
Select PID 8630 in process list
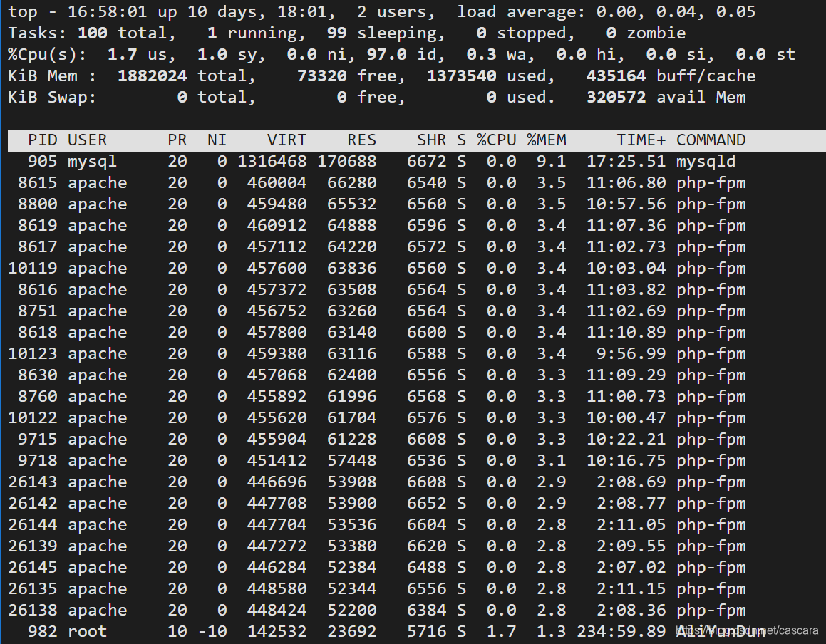tap(37, 375)
